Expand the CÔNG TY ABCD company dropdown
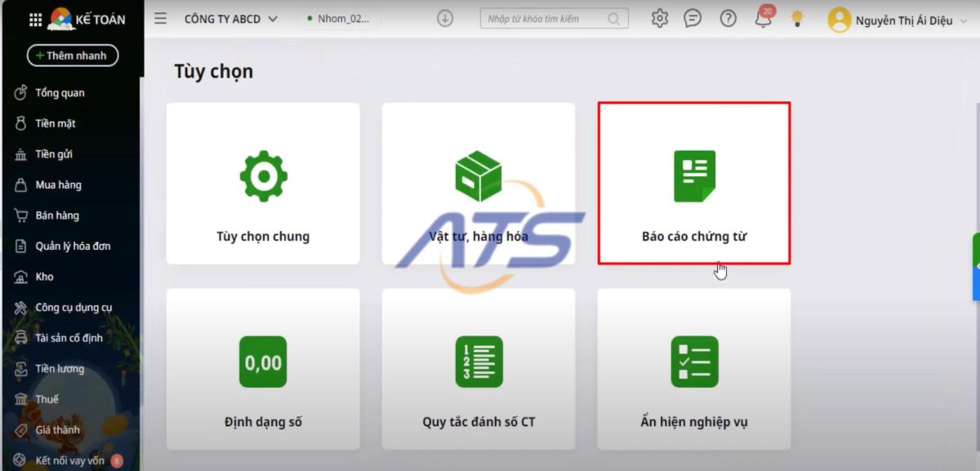Screen dimensions: 980x471 [x=230, y=19]
